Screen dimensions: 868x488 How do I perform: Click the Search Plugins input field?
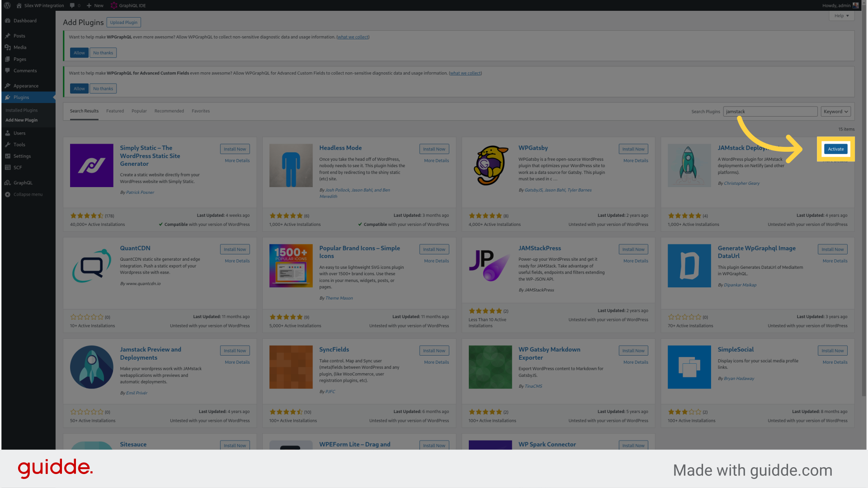[x=770, y=112]
